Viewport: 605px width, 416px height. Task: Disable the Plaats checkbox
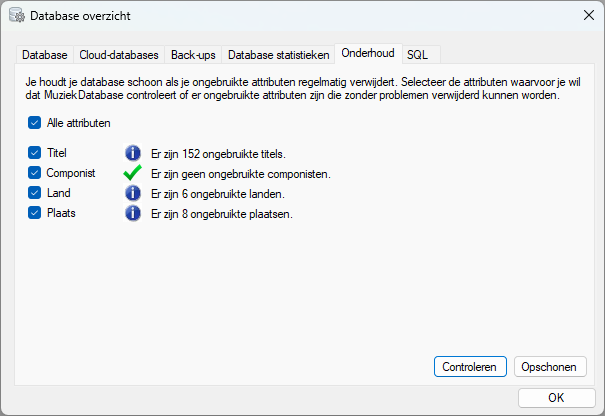pyautogui.click(x=34, y=212)
